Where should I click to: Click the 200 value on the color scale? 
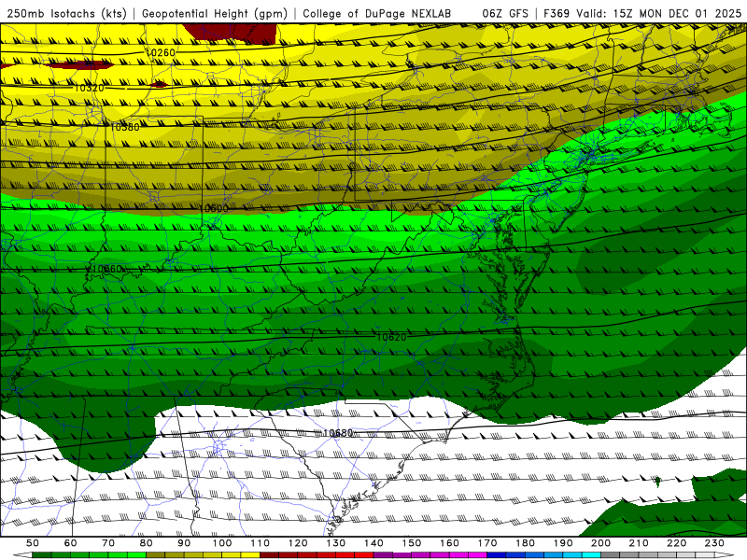600,543
